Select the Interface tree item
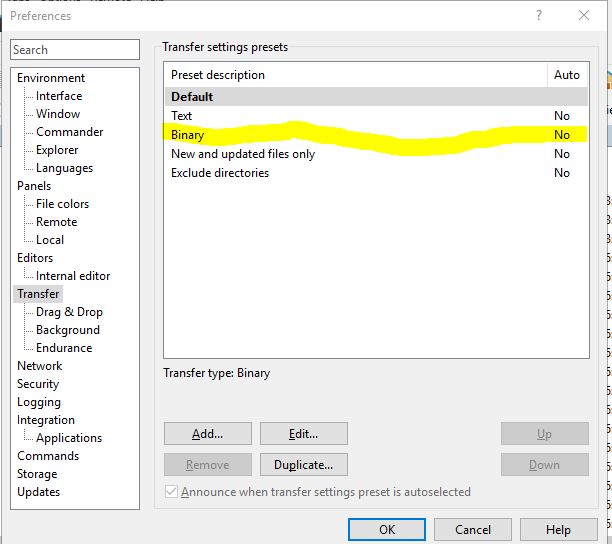 59,96
